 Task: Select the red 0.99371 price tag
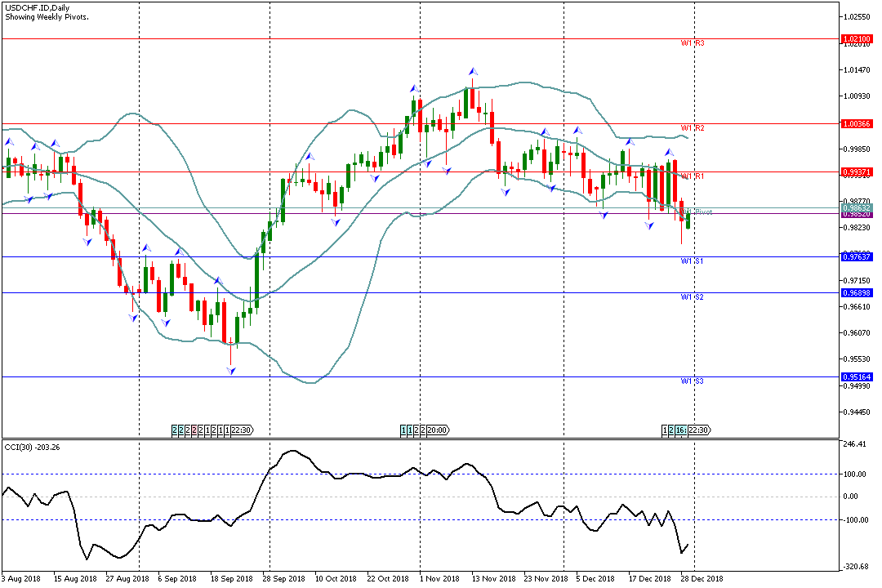pyautogui.click(x=857, y=171)
